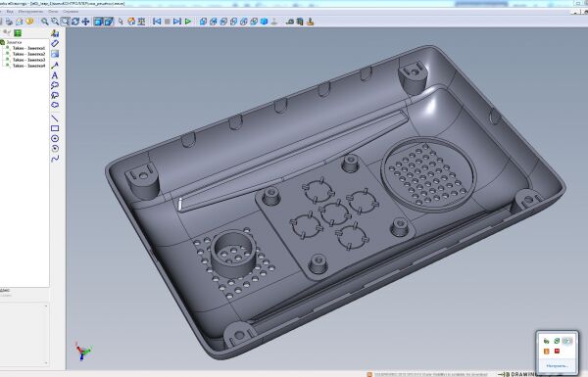This screenshot has width=588, height=377.
Task: Click the Markup notebook toolbar icon
Action: pos(300,22)
